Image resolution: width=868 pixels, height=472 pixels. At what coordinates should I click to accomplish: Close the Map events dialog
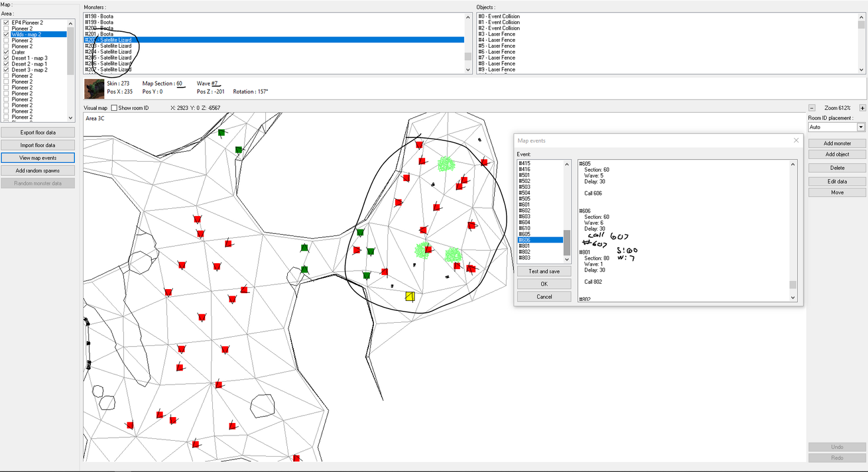click(796, 140)
